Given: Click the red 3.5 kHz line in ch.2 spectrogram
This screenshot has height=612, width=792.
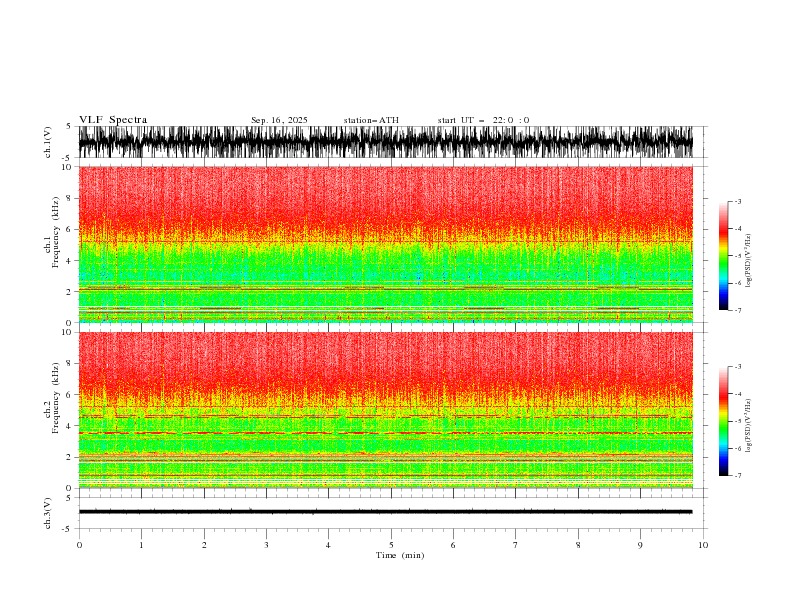Looking at the screenshot, I should coord(385,433).
